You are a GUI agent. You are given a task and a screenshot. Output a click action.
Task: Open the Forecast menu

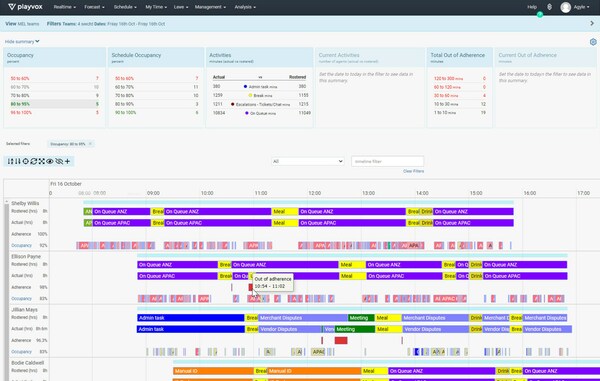click(x=94, y=7)
